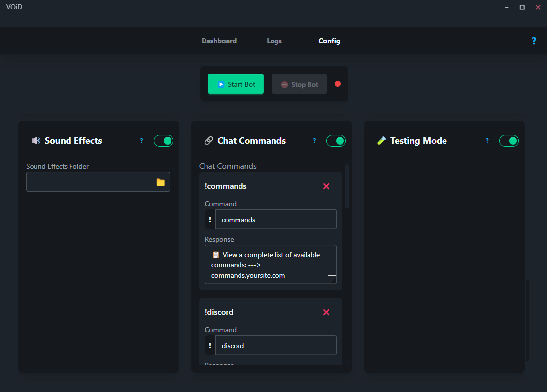Image resolution: width=547 pixels, height=392 pixels.
Task: Click the 'Sound Effects Folder' label
Action: (x=57, y=167)
